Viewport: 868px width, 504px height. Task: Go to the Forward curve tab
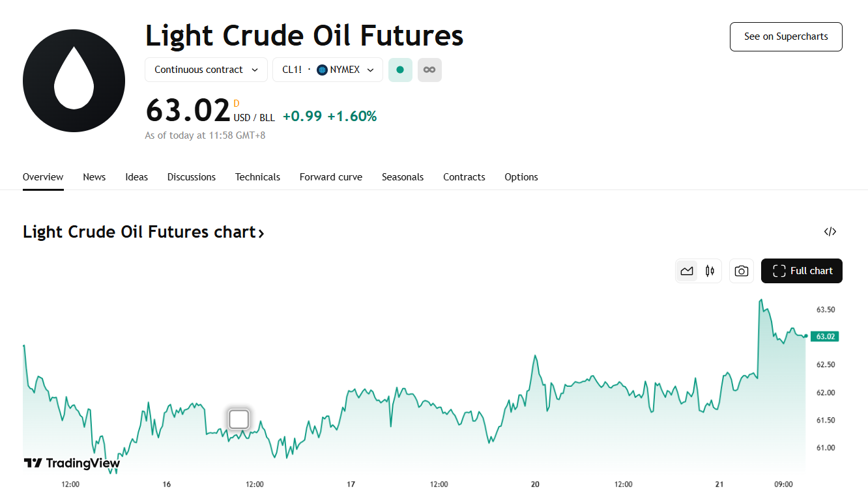click(x=331, y=177)
